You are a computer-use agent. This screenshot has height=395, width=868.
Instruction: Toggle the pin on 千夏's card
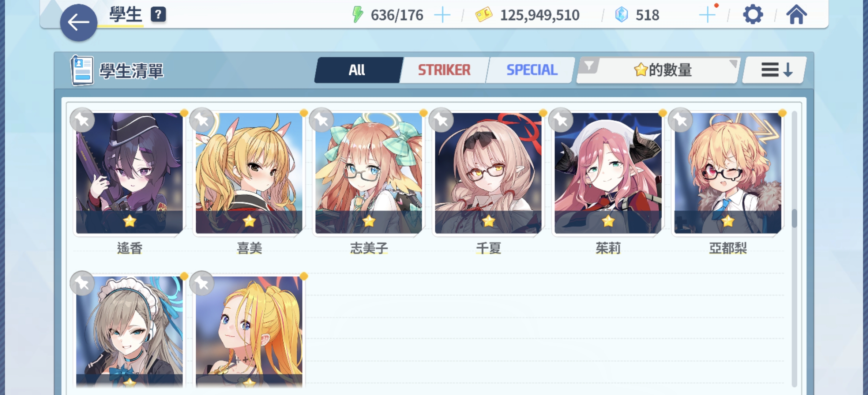(x=441, y=120)
